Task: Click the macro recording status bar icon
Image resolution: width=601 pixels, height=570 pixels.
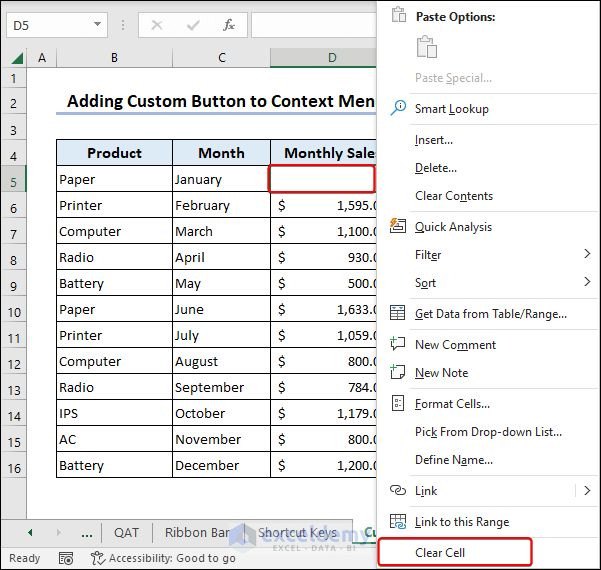Action: pyautogui.click(x=66, y=559)
